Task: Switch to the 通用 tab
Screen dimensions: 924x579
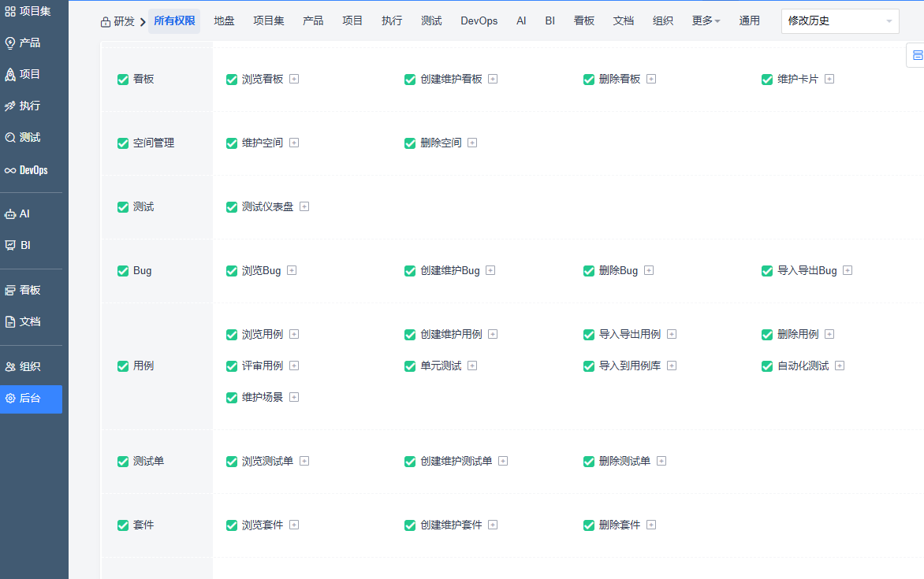Action: click(x=750, y=21)
